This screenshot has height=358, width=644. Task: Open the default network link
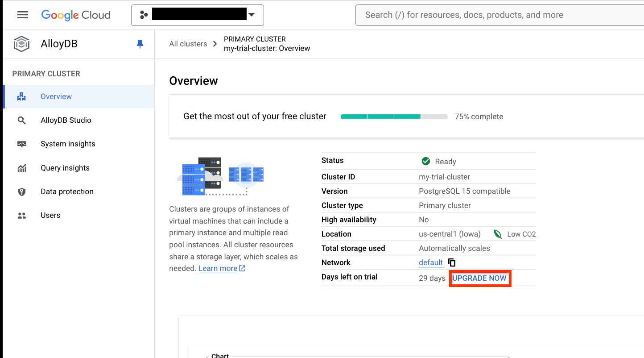click(429, 262)
